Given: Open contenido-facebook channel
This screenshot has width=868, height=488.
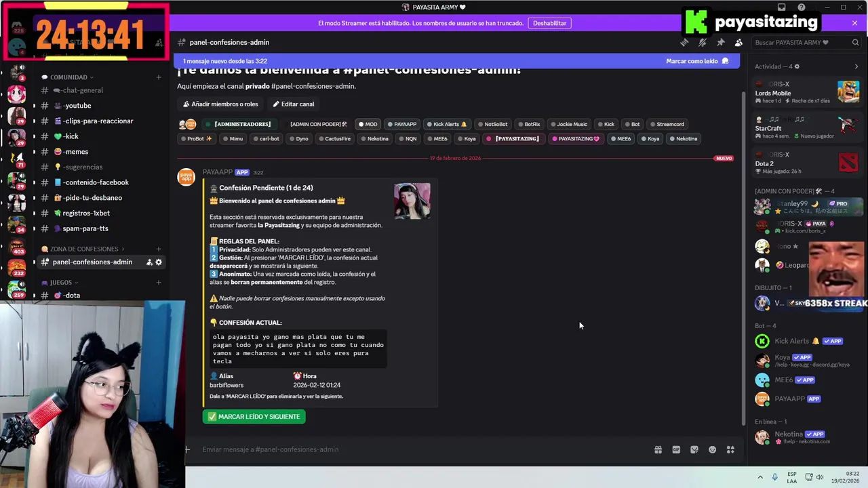Looking at the screenshot, I should [x=100, y=182].
